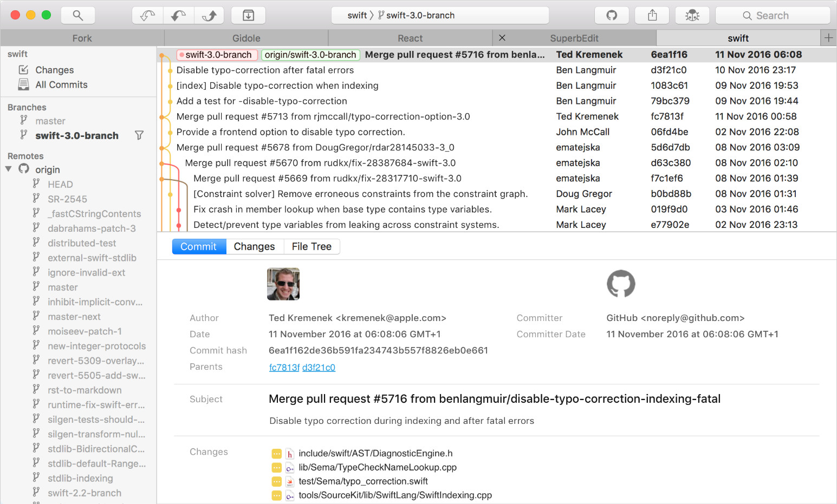Click the Pull toolbar button
This screenshot has height=504, width=837.
(x=178, y=15)
